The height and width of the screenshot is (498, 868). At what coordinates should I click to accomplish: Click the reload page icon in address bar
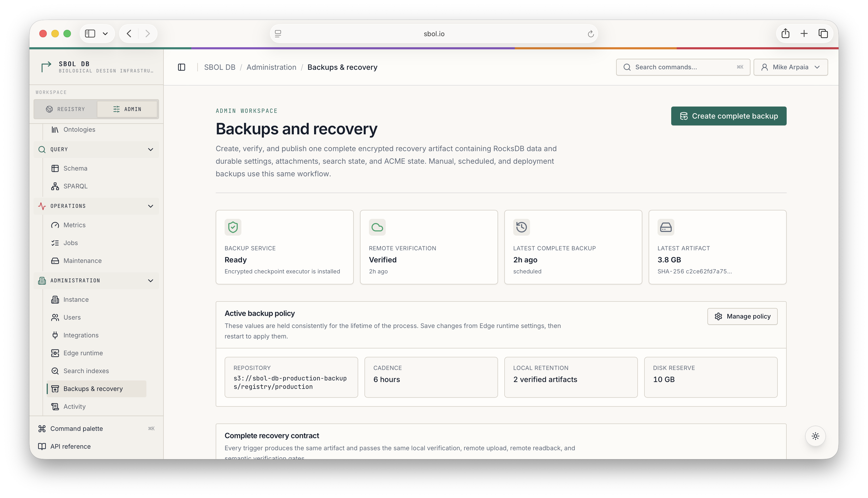(591, 34)
